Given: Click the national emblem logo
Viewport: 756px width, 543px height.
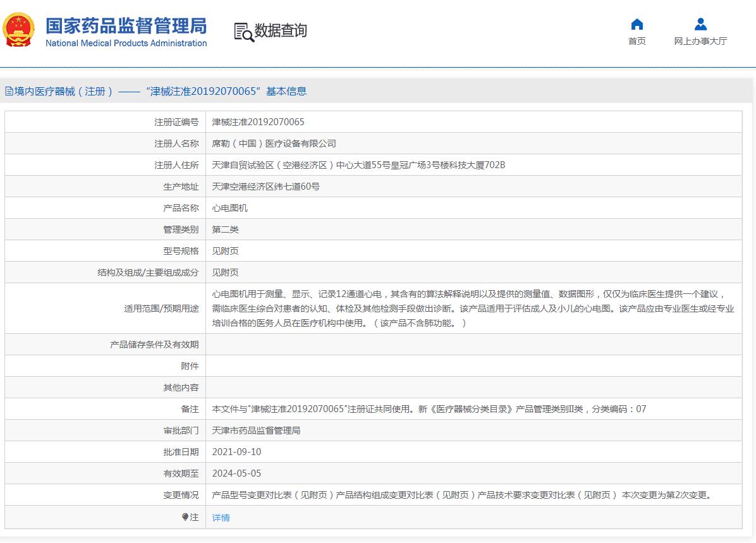Looking at the screenshot, I should tap(18, 30).
